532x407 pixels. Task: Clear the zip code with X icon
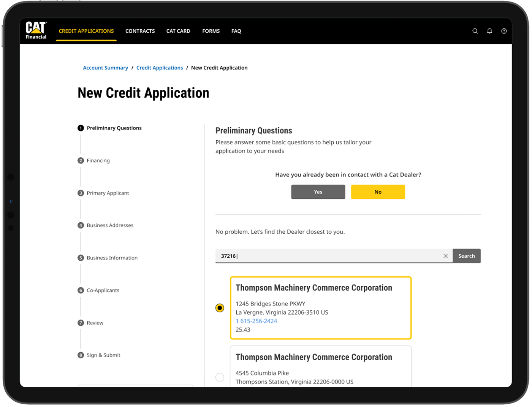pos(445,256)
